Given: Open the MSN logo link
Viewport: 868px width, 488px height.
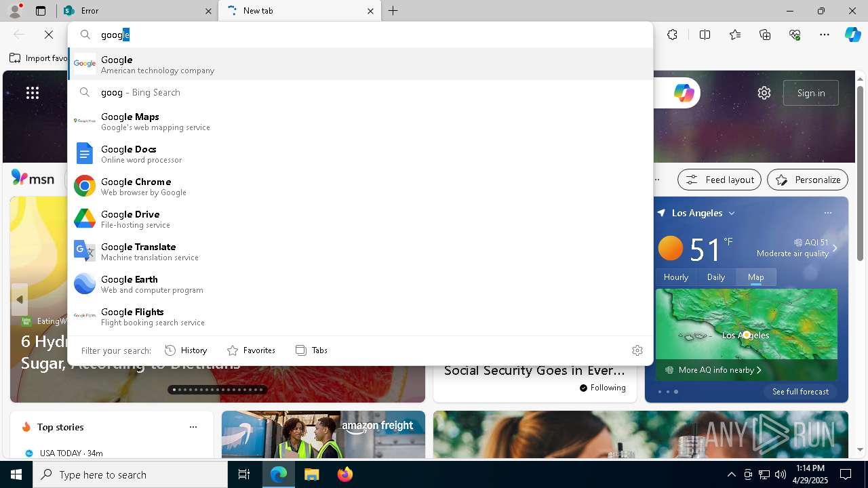Looking at the screenshot, I should [x=33, y=178].
